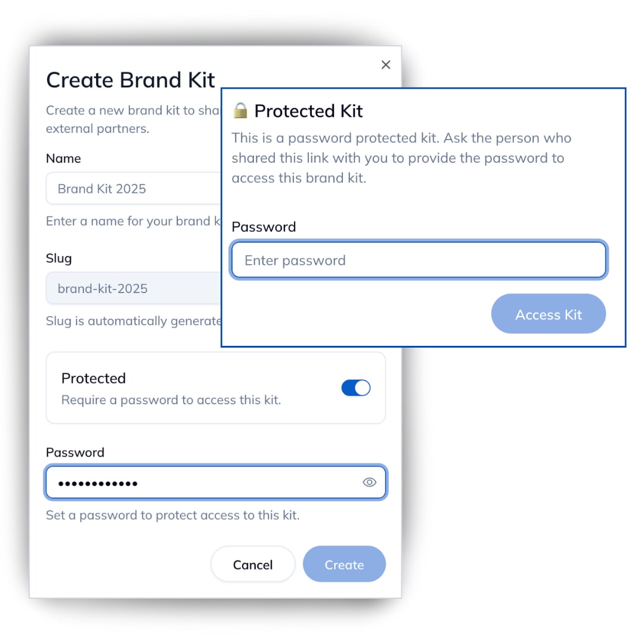Click the Create Brand Kit heading
This screenshot has width=644, height=644.
pos(131,79)
